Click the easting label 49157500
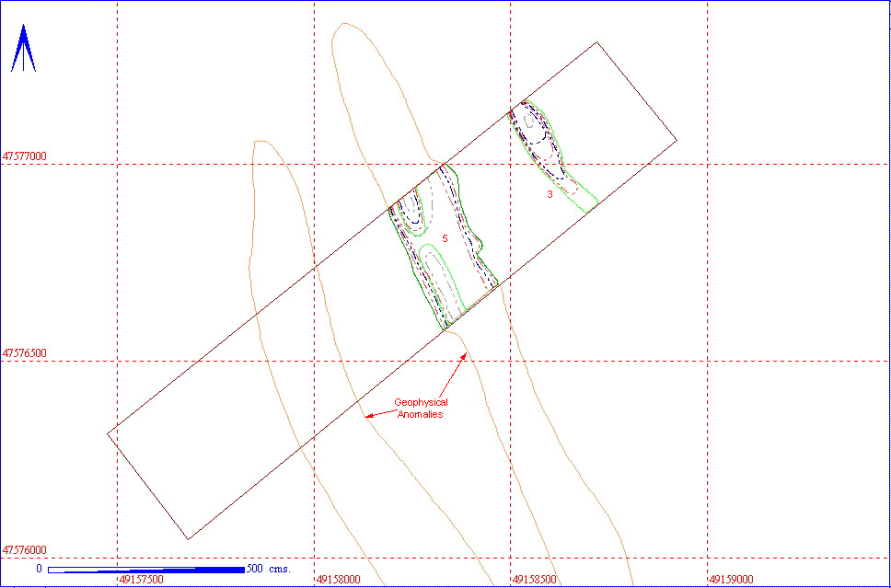 point(142,580)
